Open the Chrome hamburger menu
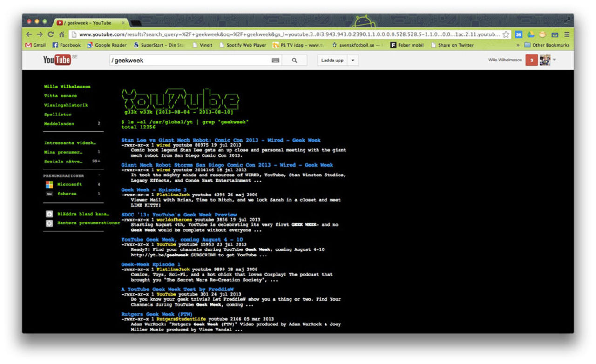Viewport: 596px width, 364px height. click(567, 34)
